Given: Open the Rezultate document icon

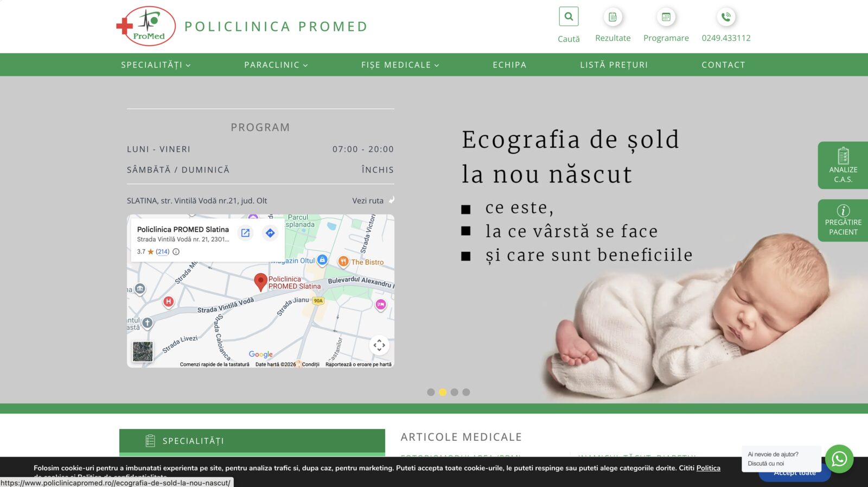Looking at the screenshot, I should coord(612,17).
